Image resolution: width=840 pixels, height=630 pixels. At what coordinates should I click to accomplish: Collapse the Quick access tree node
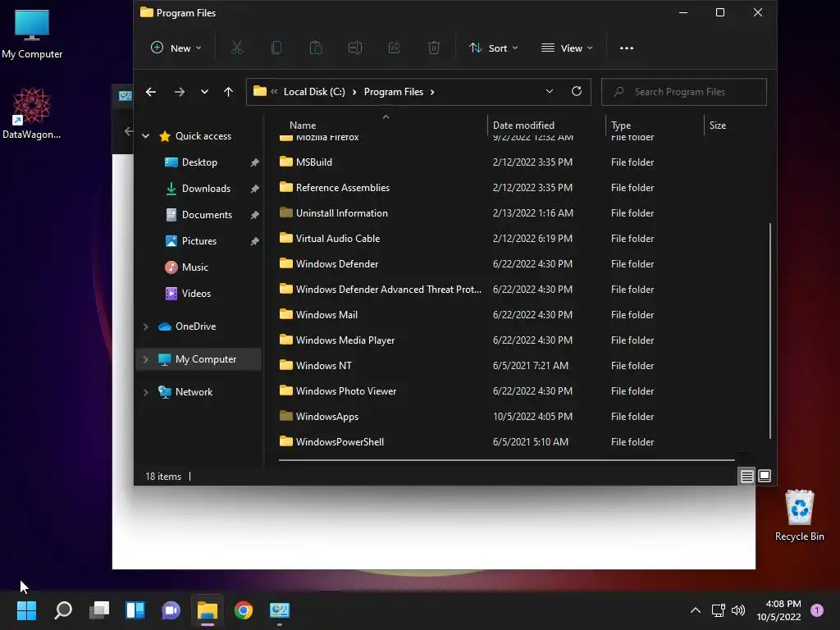pos(146,136)
